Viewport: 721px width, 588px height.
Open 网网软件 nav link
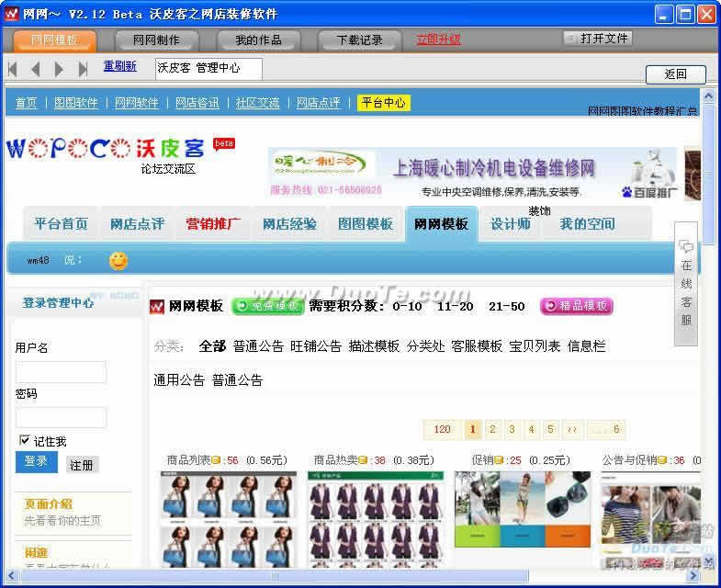click(137, 103)
